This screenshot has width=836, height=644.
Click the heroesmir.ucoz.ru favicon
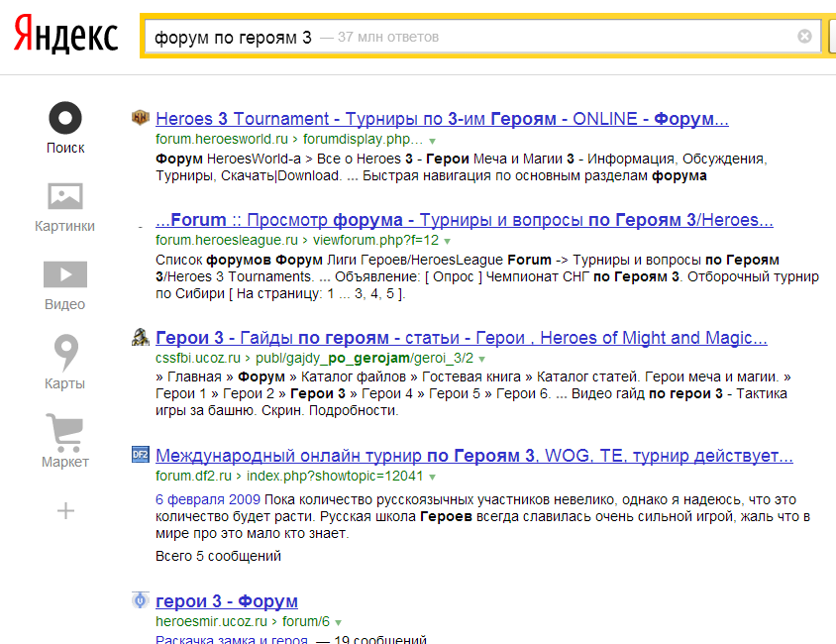(141, 599)
